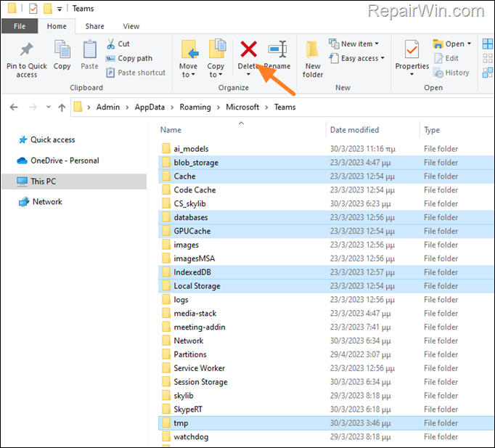Viewport: 495px width, 448px height.
Task: Select the blob_storage folder
Action: [x=326, y=163]
